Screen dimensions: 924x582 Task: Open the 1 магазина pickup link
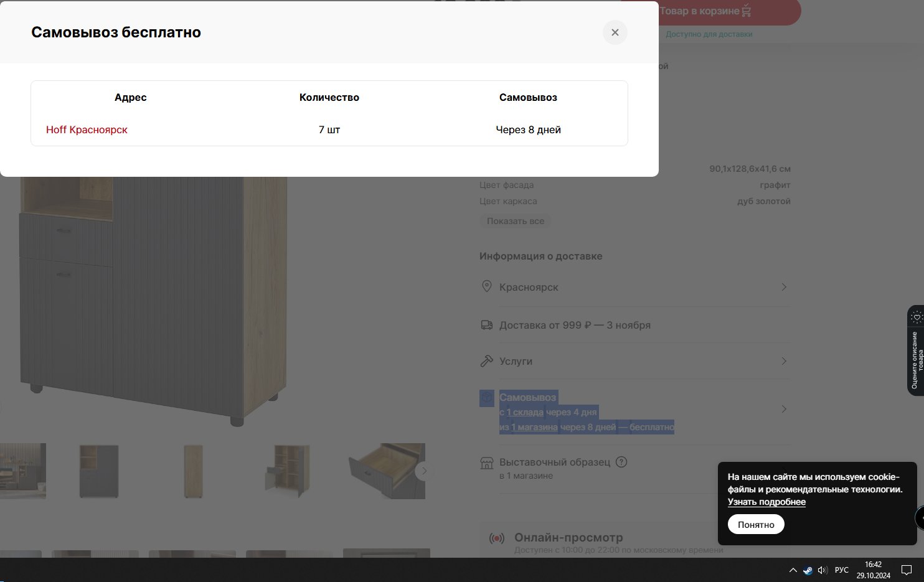534,427
